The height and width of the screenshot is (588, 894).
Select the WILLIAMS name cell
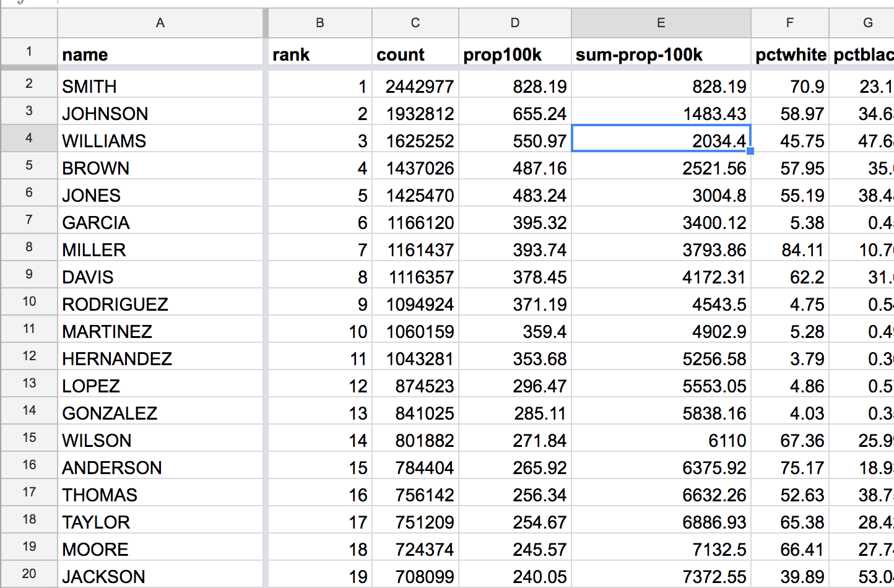point(160,139)
